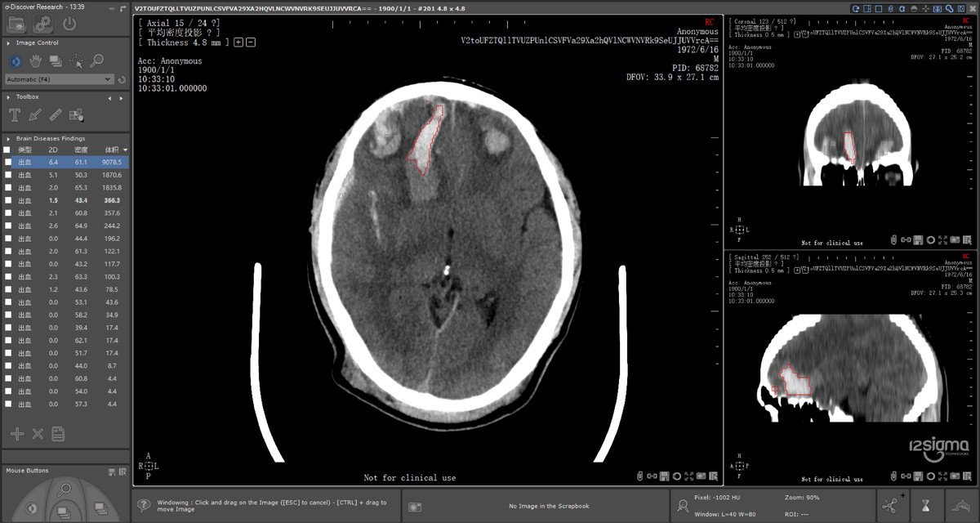This screenshot has width=980, height=523.
Task: Select the finding row with volume 117.7
Action: click(65, 264)
